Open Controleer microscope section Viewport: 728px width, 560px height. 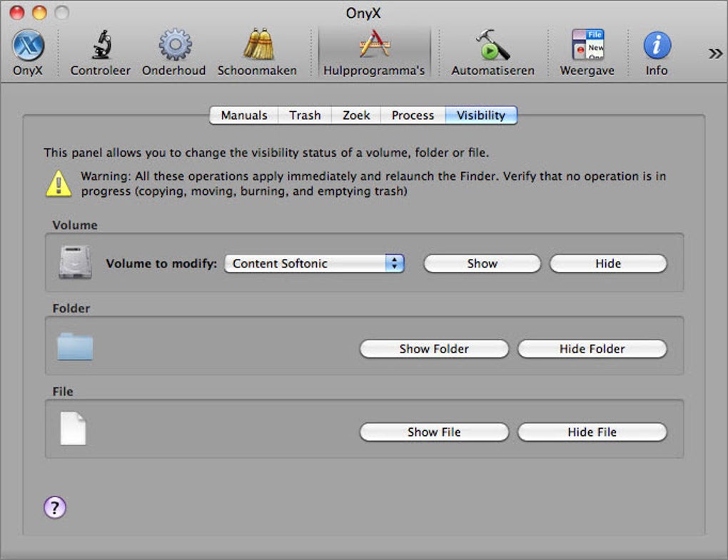click(x=101, y=52)
